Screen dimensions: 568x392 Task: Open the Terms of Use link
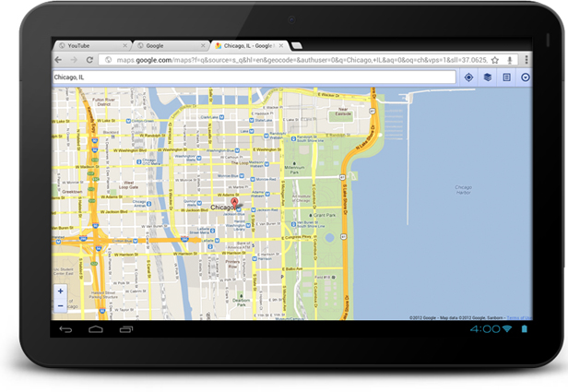(519, 317)
